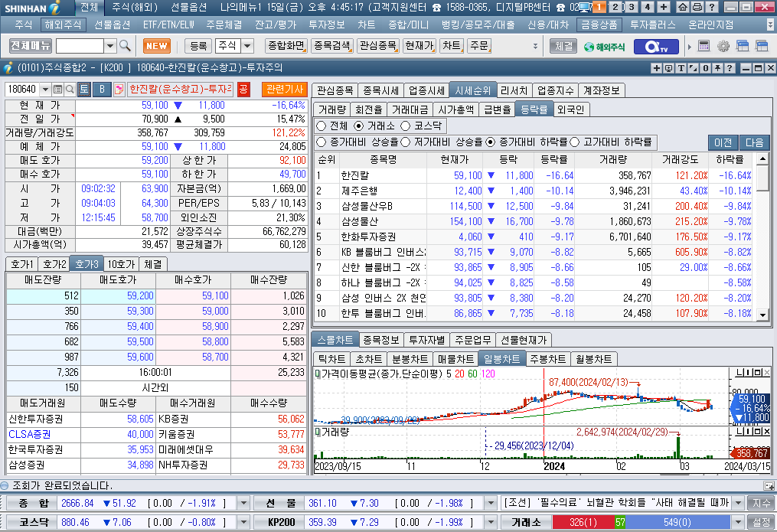777x532 pixels.
Task: Click the stock list icon beside code 180640
Action: click(57, 89)
